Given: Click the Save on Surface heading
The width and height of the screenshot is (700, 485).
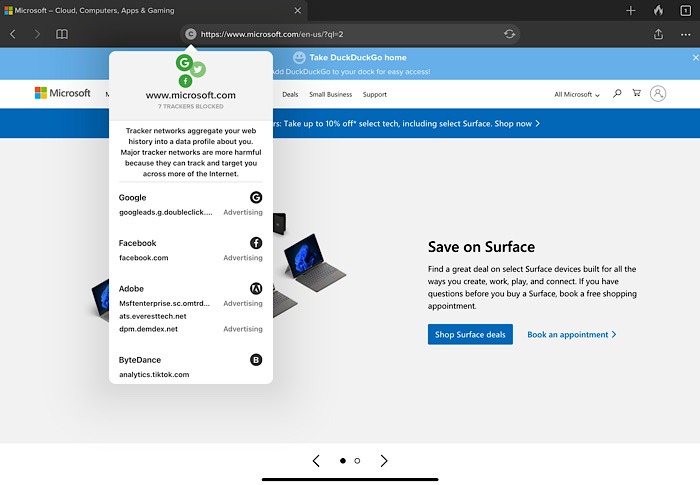Looking at the screenshot, I should coord(481,247).
